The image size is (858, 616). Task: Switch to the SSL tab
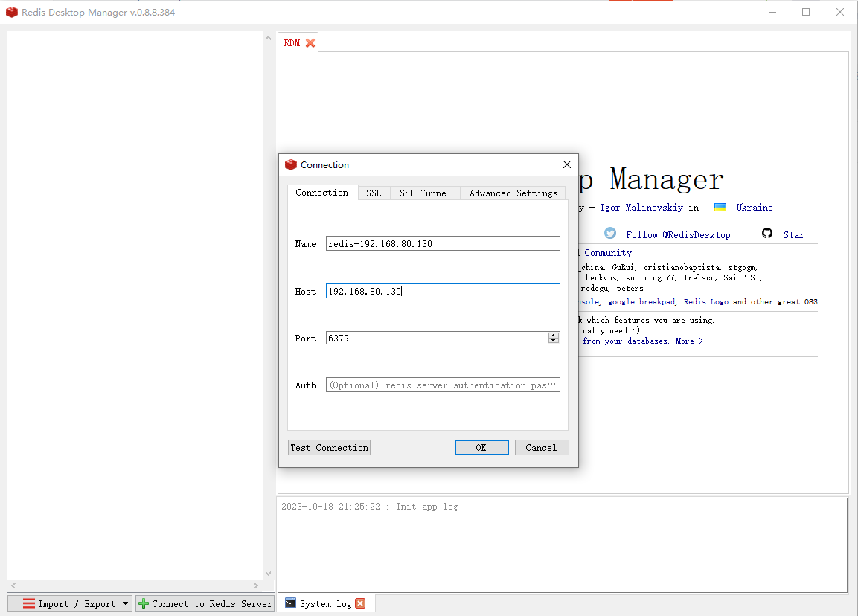374,193
